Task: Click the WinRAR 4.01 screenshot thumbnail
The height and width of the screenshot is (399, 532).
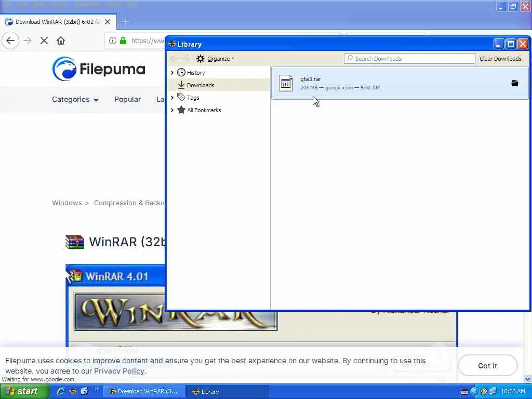Action: coord(115,305)
